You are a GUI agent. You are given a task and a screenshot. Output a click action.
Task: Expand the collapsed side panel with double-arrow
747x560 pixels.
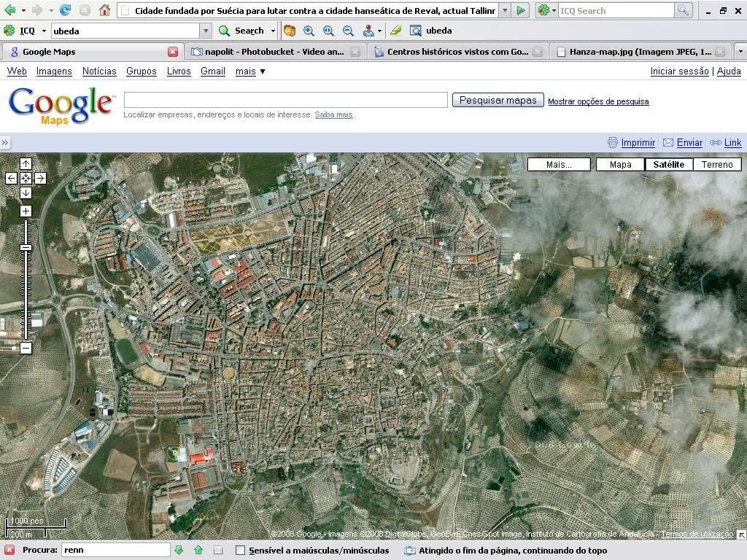(5, 143)
